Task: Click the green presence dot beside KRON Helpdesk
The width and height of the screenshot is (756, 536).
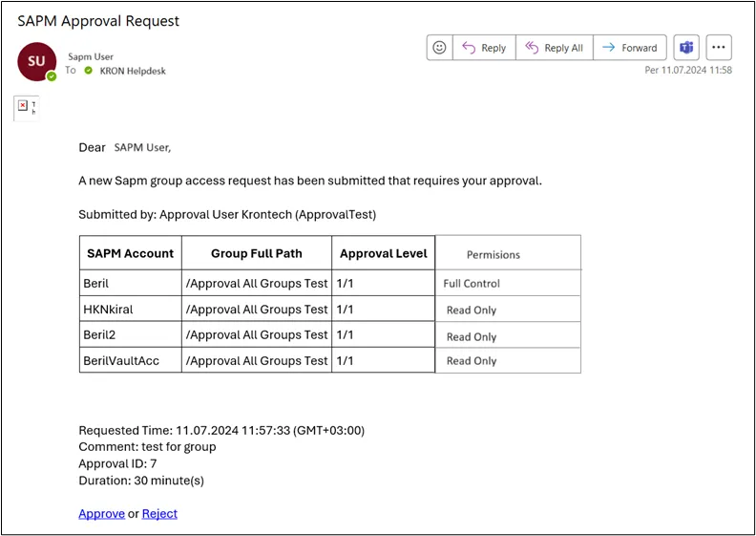Action: 88,71
